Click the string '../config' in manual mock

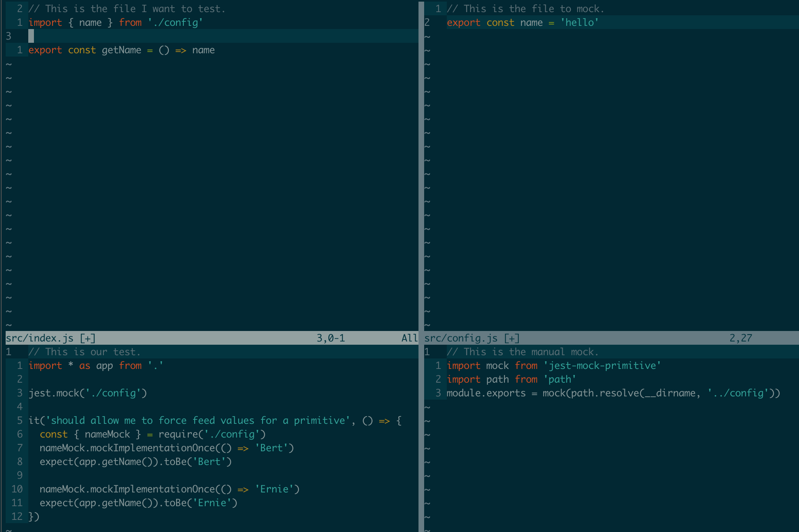(x=738, y=393)
